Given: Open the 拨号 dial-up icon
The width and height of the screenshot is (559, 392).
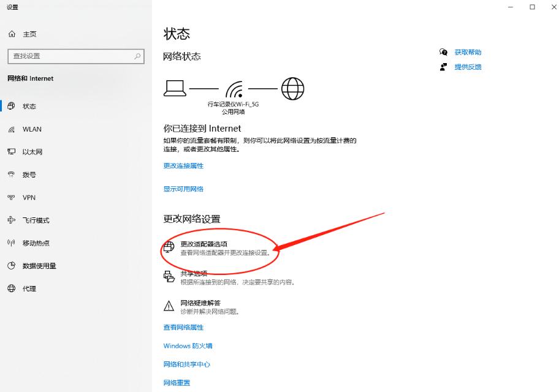Looking at the screenshot, I should (11, 175).
